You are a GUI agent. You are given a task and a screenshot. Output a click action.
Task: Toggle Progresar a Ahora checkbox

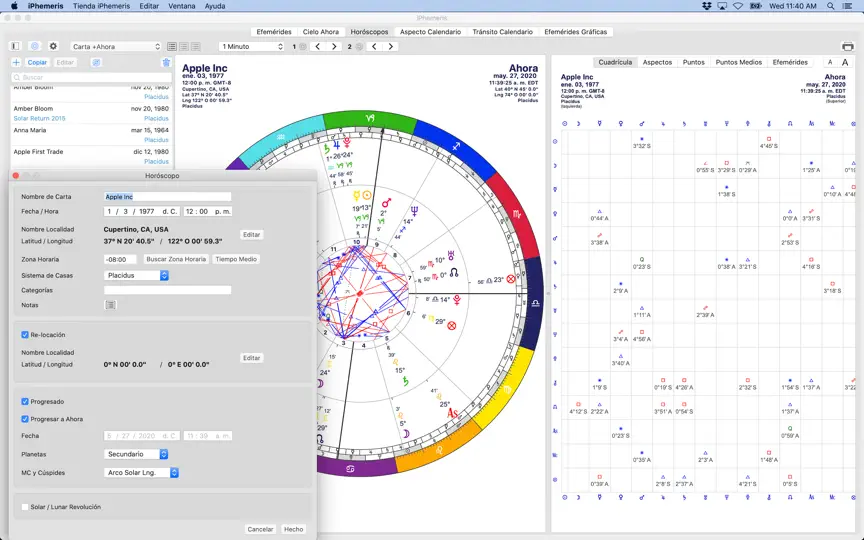click(x=25, y=419)
